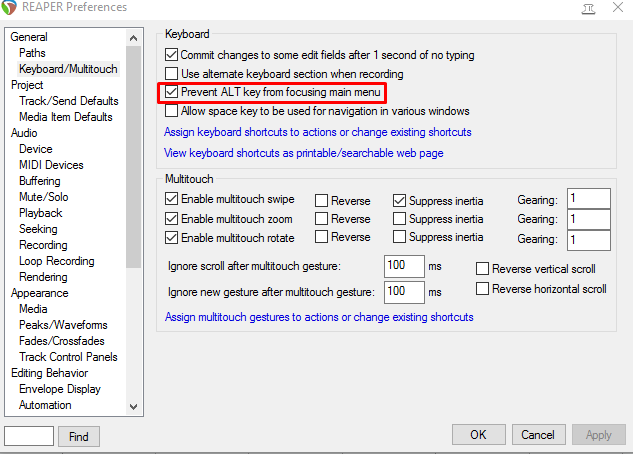Open Envelope Display preferences page
The height and width of the screenshot is (454, 633).
click(x=60, y=389)
